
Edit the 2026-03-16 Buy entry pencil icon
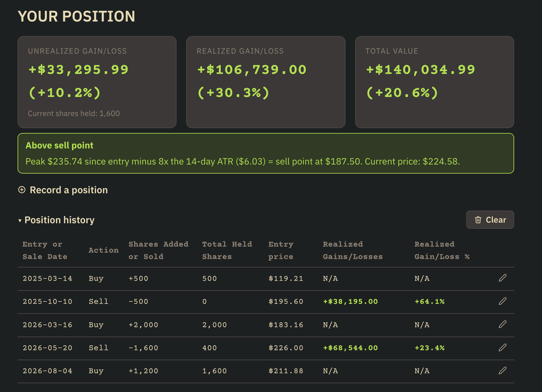pyautogui.click(x=502, y=324)
